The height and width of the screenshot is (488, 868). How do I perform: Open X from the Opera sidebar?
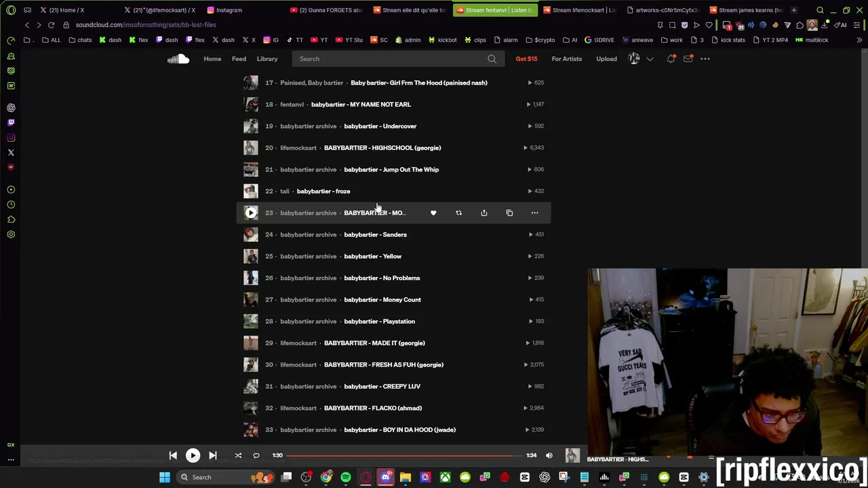coord(11,152)
